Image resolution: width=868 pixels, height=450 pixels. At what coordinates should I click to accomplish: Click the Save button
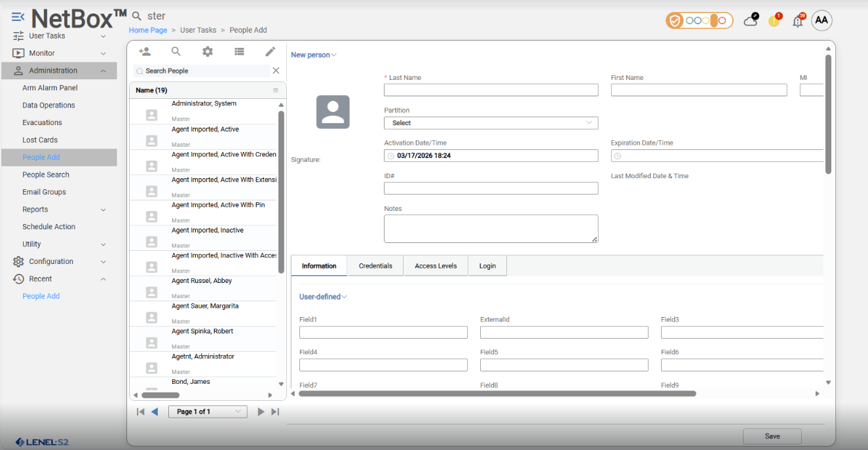pos(772,436)
